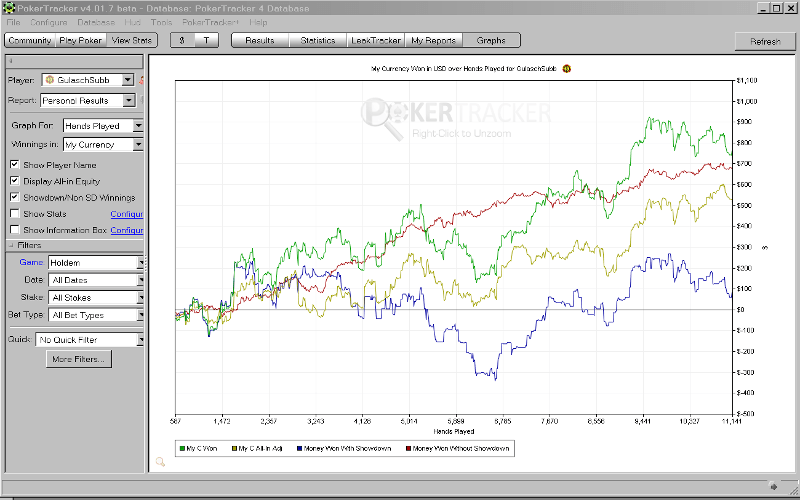
Task: Click the green My C Won legend marker
Action: 181,449
